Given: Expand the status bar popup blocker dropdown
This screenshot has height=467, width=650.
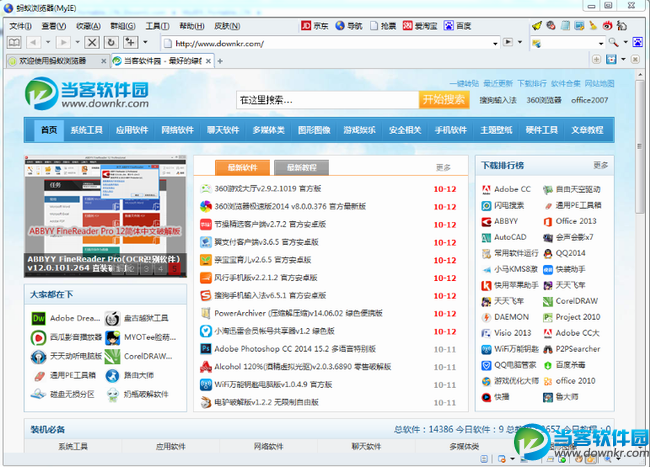Looking at the screenshot, I should [x=512, y=459].
